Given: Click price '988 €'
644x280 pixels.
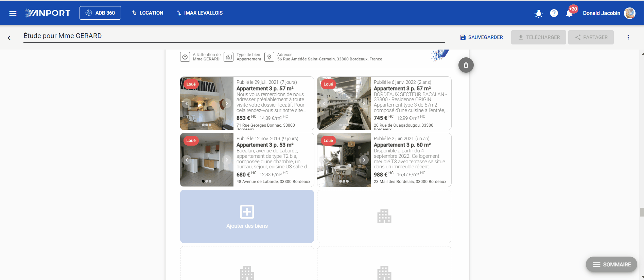Looking at the screenshot, I should pos(381,174).
